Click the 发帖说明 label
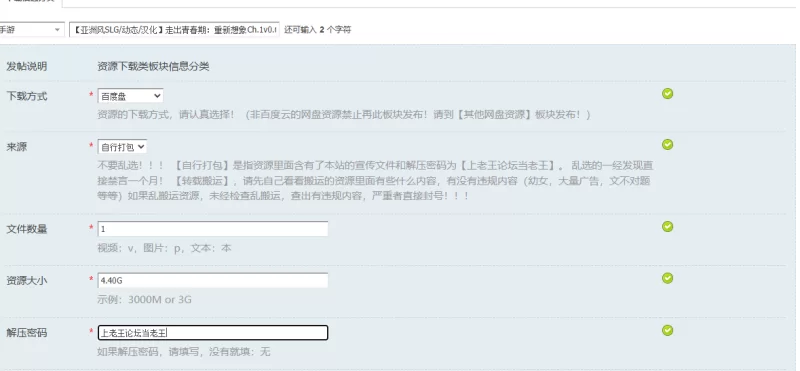Screen dimensions: 800x371 point(27,66)
